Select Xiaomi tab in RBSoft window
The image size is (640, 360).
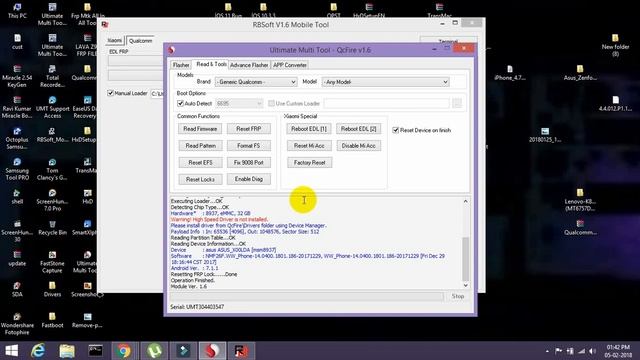115,40
